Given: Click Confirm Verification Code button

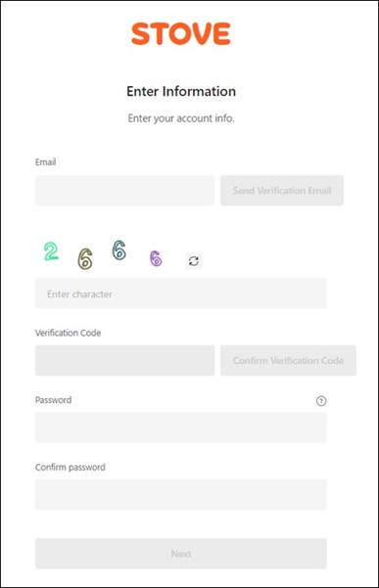Looking at the screenshot, I should point(288,360).
